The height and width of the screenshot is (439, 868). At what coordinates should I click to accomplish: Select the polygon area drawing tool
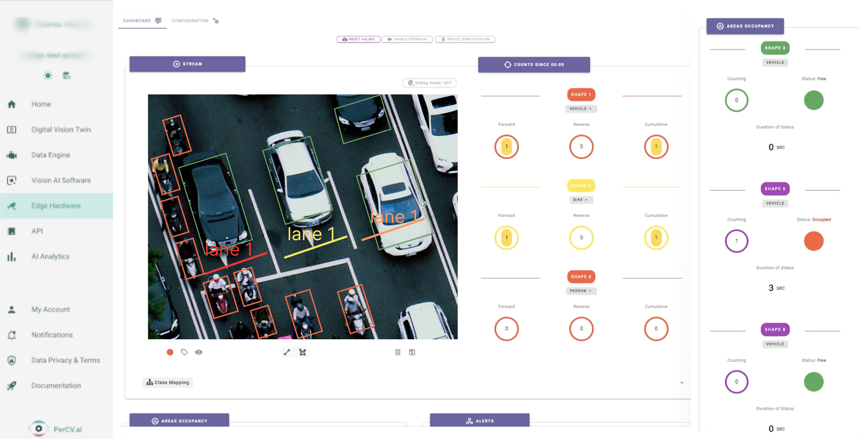[302, 352]
